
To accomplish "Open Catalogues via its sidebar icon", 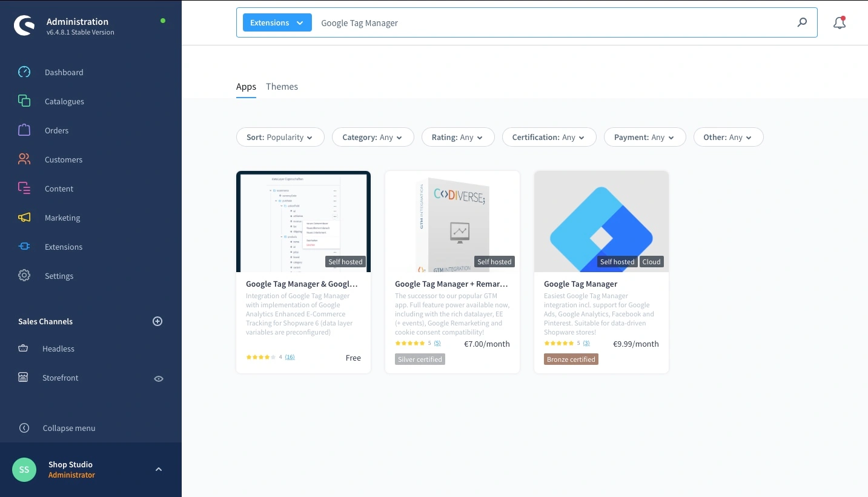I will pos(24,101).
